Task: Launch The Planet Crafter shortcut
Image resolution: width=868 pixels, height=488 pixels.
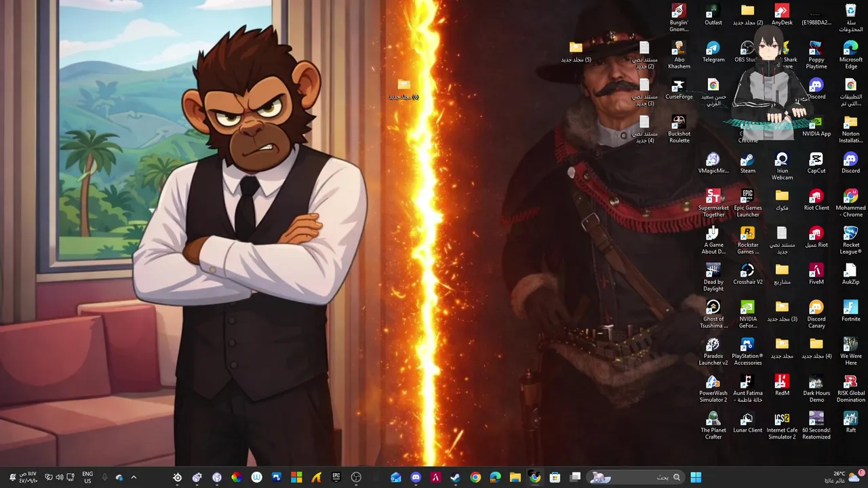Action: pos(713,426)
